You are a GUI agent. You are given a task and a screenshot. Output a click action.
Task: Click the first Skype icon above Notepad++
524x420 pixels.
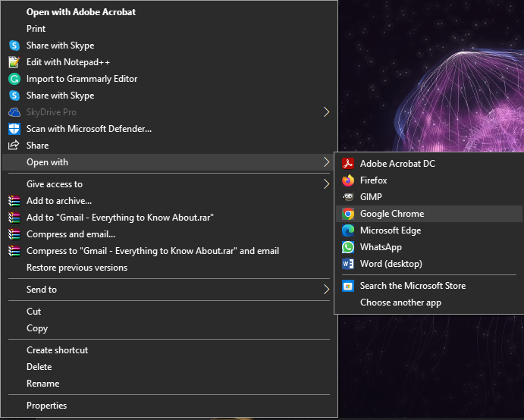[x=14, y=45]
